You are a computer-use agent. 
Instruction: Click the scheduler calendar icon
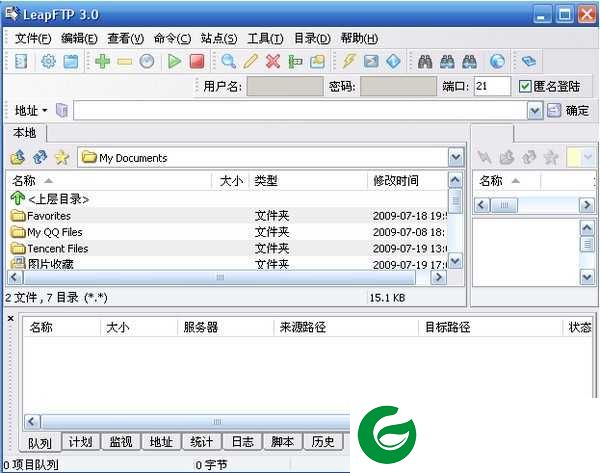click(71, 61)
